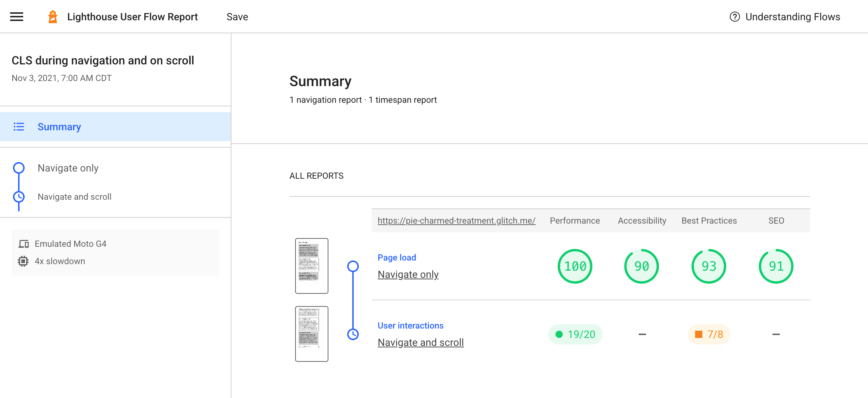The height and width of the screenshot is (398, 868).
Task: Click the Summary list icon
Action: [x=19, y=127]
